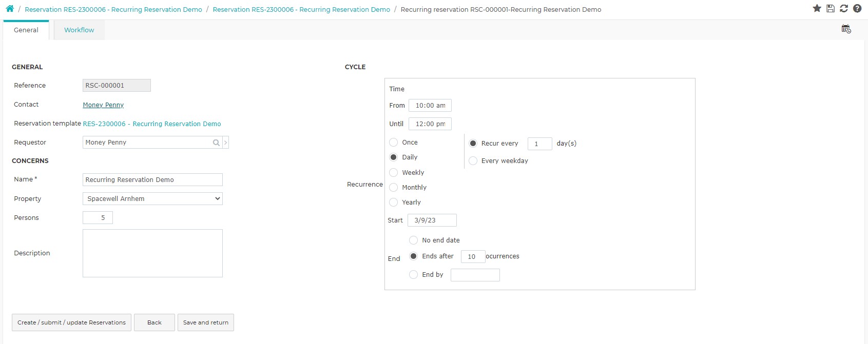Click the recur every days field
Image resolution: width=868 pixels, height=344 pixels.
tap(540, 144)
